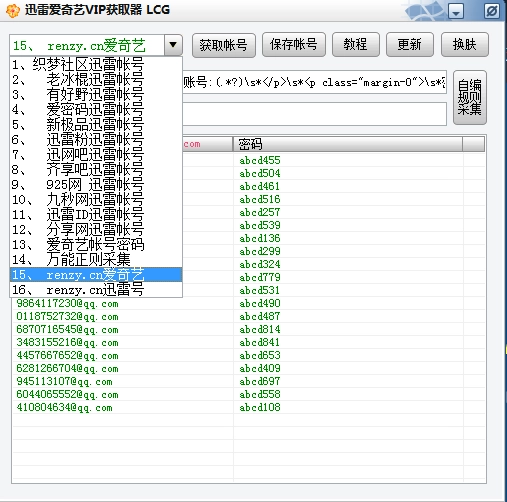507x502 pixels.
Task: Select 11、迅雷ID迅雷帐号 option
Action: click(96, 215)
